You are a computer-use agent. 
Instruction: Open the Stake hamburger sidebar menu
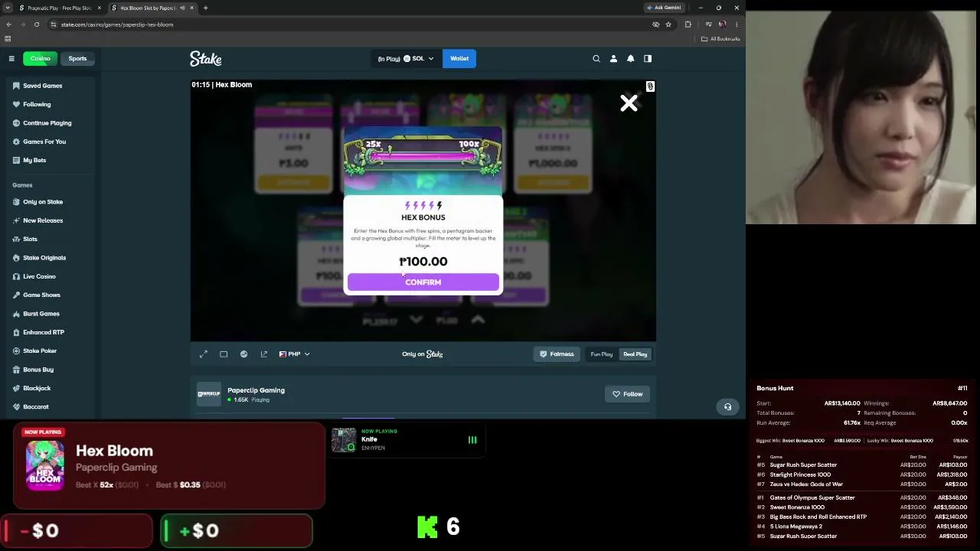(x=11, y=58)
